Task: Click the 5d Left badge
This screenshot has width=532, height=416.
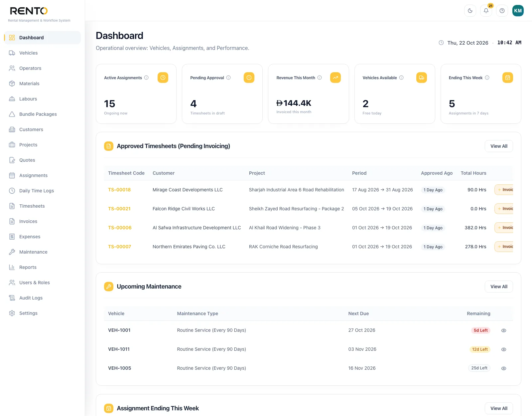Action: [480, 330]
